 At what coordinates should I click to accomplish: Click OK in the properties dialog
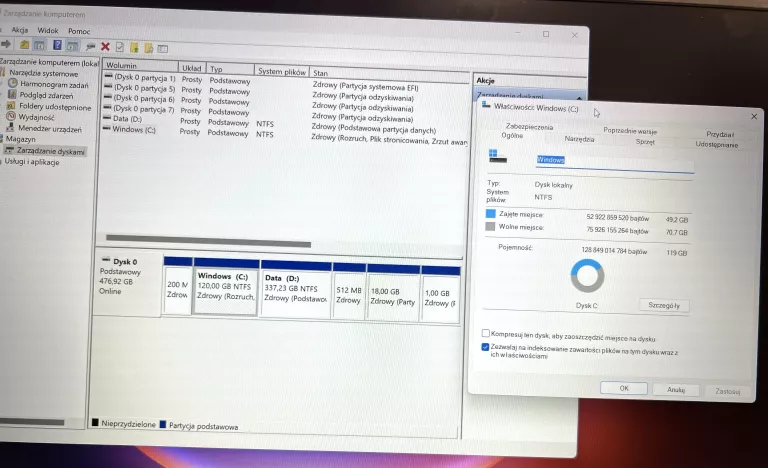624,388
